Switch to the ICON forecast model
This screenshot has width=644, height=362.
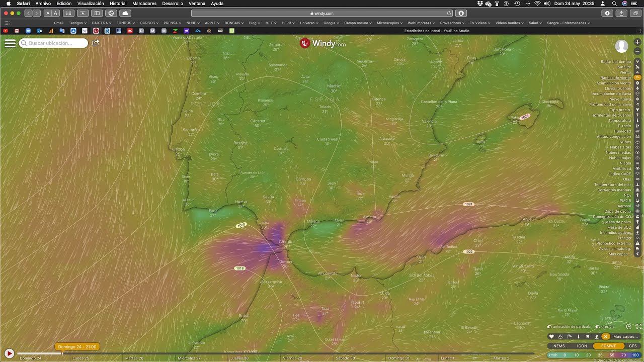[x=582, y=346]
